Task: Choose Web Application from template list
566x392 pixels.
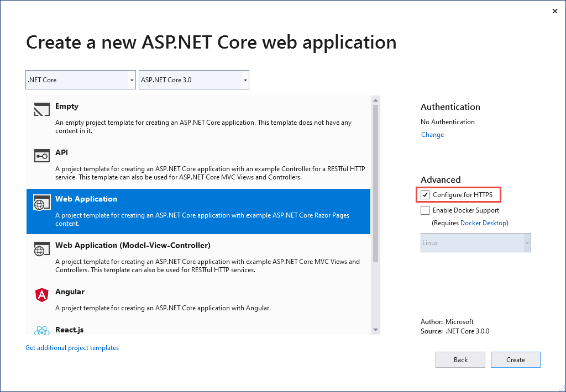Action: pyautogui.click(x=166, y=210)
